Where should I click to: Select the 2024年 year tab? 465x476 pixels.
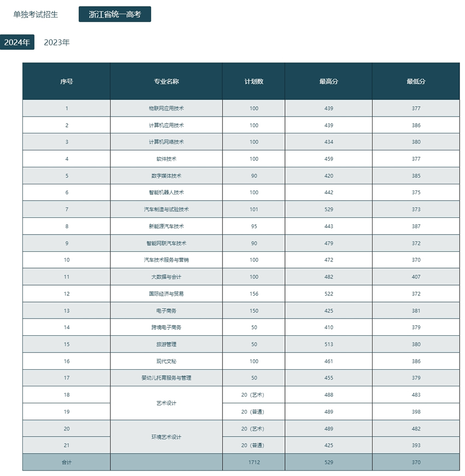(x=17, y=42)
